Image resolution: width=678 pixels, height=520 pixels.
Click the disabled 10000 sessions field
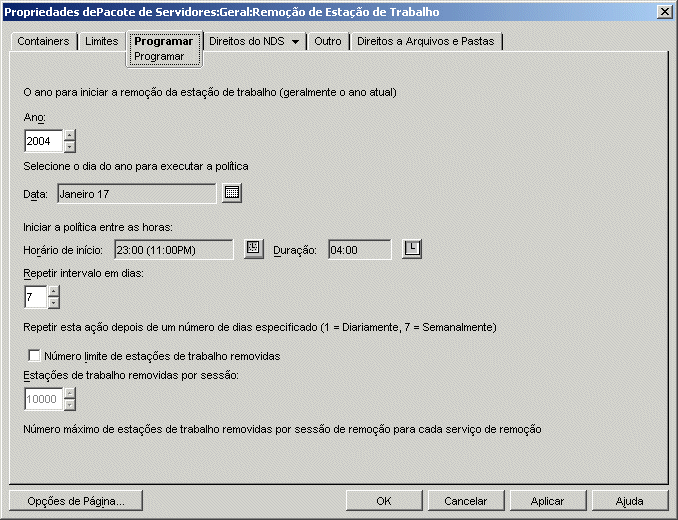[44, 399]
